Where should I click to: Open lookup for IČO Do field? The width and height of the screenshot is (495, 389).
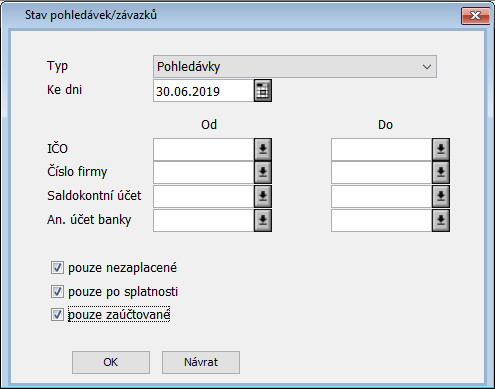pos(441,149)
